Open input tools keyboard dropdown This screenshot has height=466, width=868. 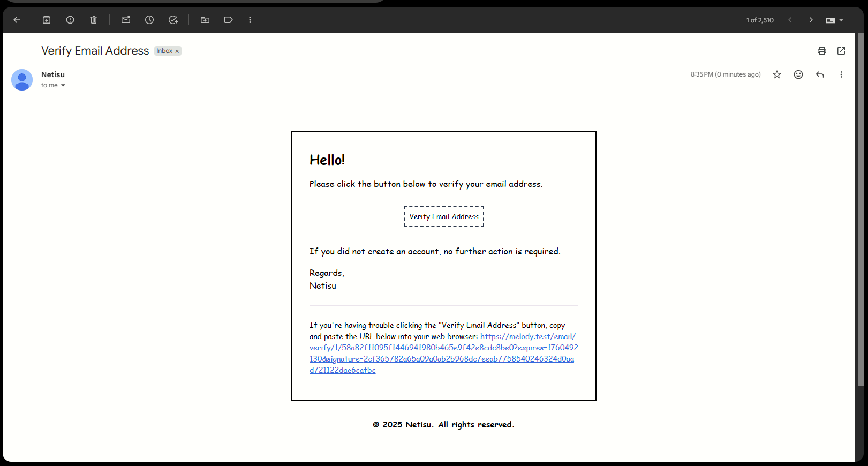tap(834, 20)
